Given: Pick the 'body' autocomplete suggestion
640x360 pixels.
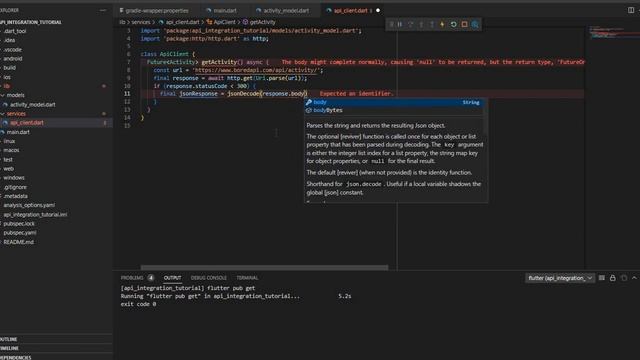Looking at the screenshot, I should pyautogui.click(x=394, y=102).
